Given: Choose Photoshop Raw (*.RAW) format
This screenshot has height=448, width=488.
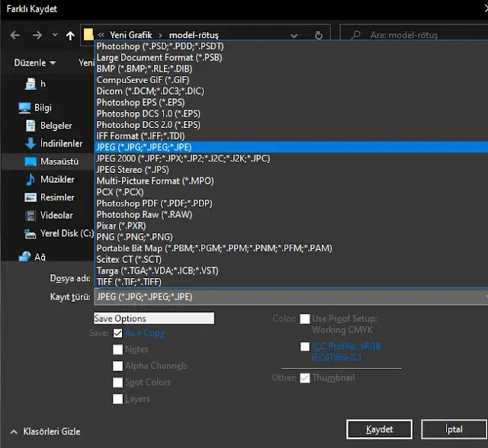Looking at the screenshot, I should [291, 214].
